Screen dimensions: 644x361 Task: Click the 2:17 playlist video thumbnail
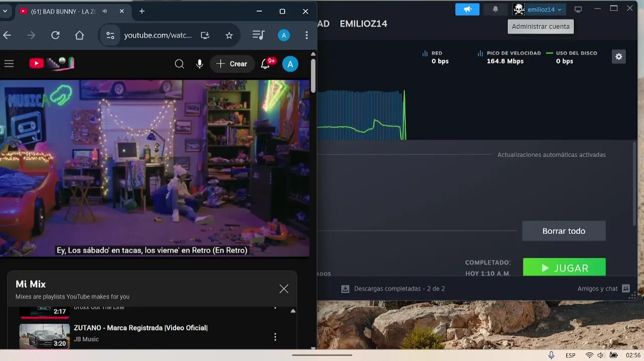[45, 312]
